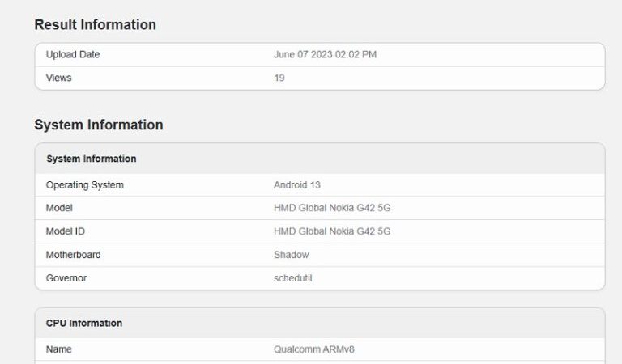Image resolution: width=622 pixels, height=364 pixels.
Task: Click the Model row label
Action: tap(59, 209)
